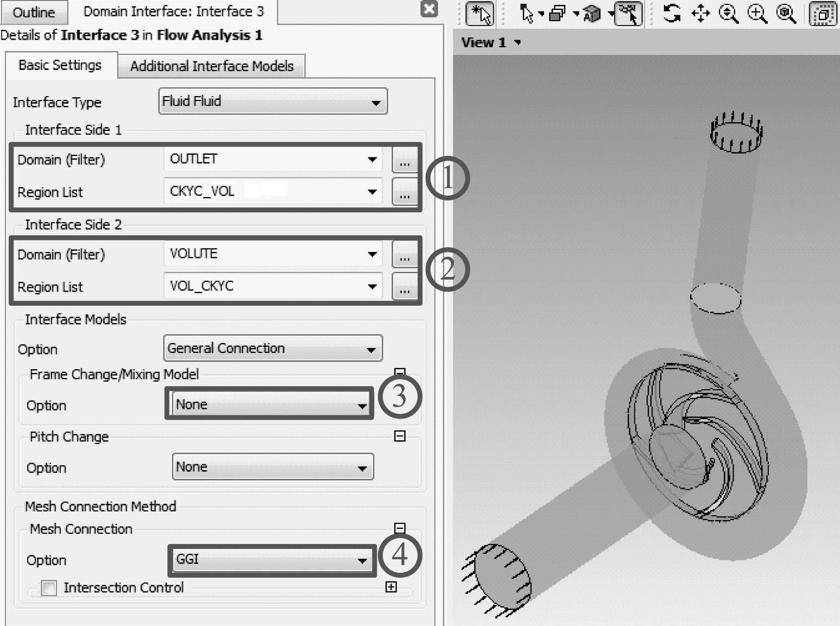Click the browse button beside CKYC_VOL region
The width and height of the screenshot is (840, 626).
[x=405, y=192]
